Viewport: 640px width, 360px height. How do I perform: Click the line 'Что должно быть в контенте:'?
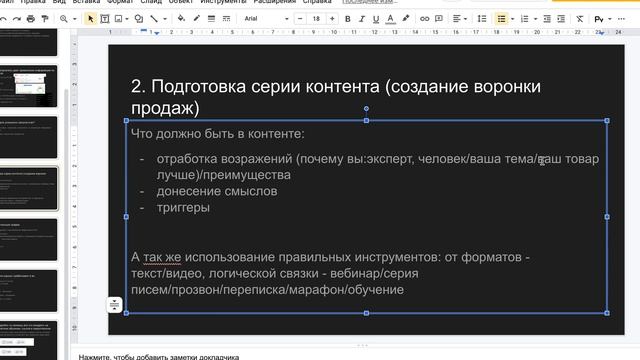coord(218,133)
